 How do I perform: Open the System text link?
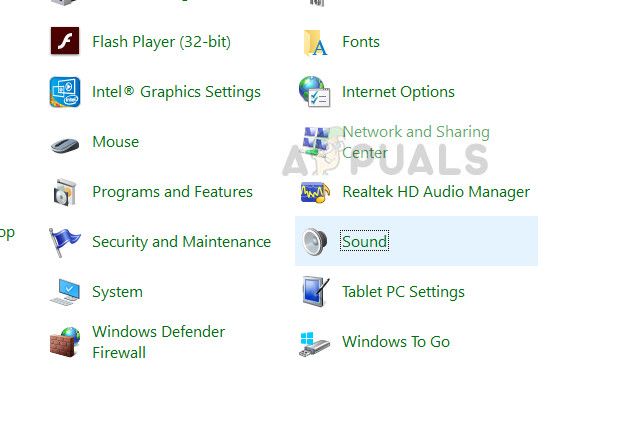coord(117,292)
